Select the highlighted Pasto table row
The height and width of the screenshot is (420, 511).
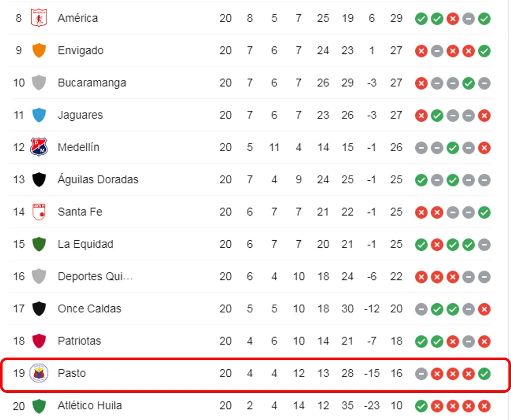pos(255,374)
